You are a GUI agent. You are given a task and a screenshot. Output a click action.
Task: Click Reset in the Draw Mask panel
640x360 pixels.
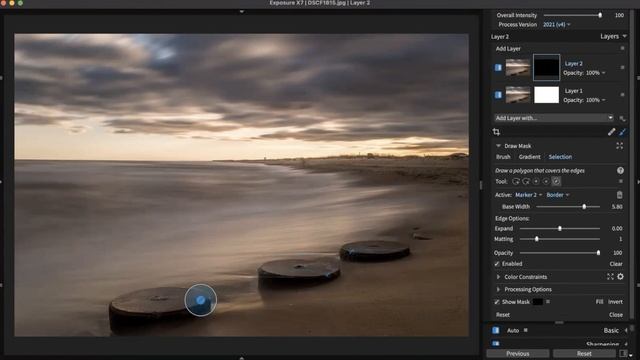tap(503, 315)
